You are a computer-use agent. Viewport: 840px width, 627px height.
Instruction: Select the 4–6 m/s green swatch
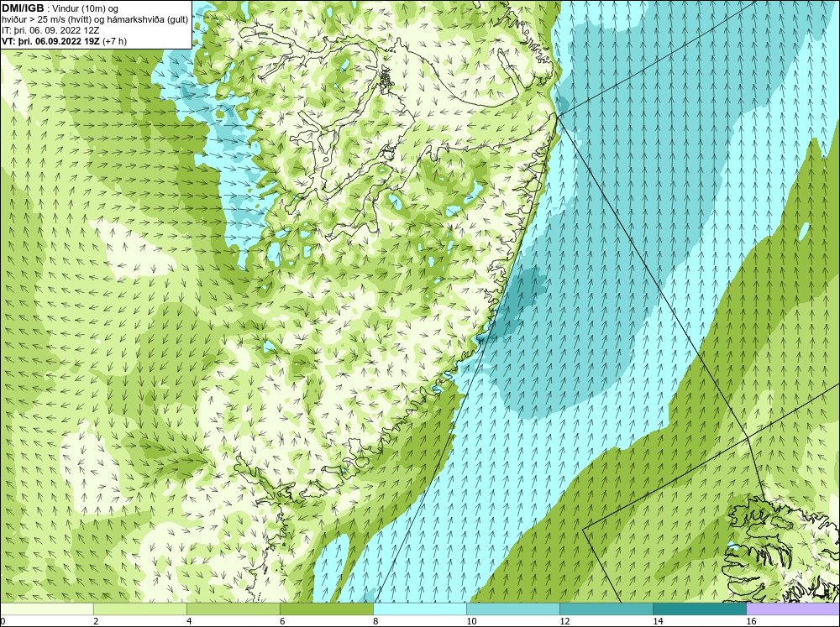click(233, 609)
